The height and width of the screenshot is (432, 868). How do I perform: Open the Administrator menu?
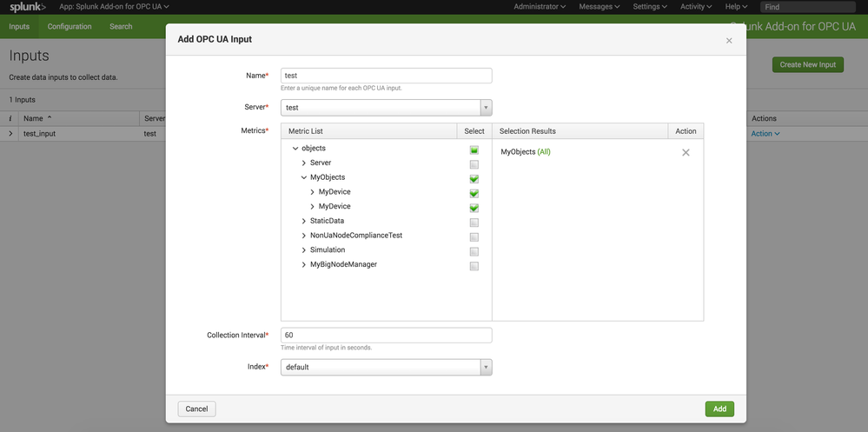click(x=540, y=7)
